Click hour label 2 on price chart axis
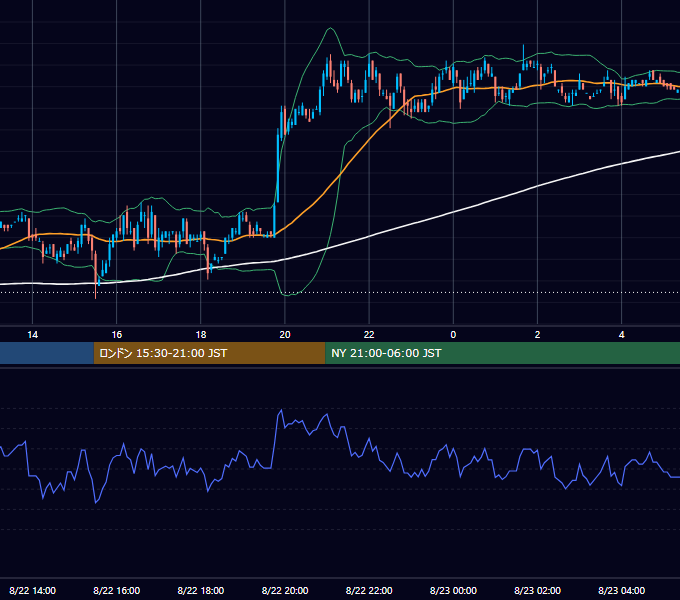Screen dimensions: 680x600 (537, 335)
